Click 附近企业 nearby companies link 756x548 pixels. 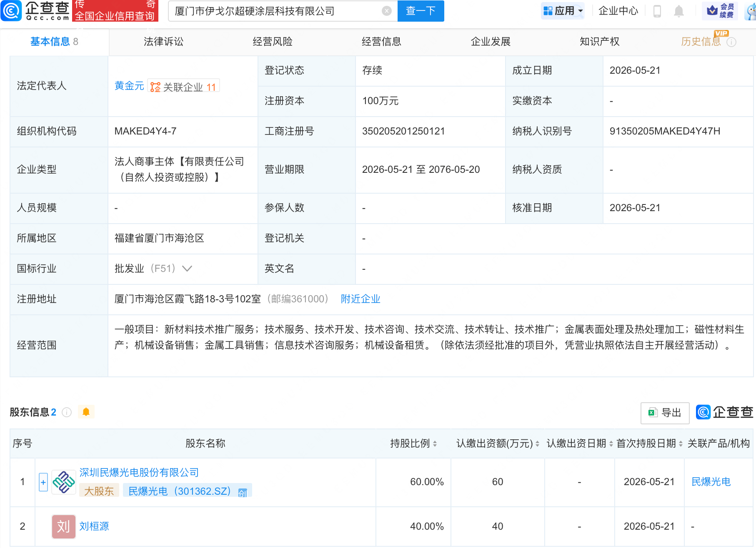tap(360, 299)
